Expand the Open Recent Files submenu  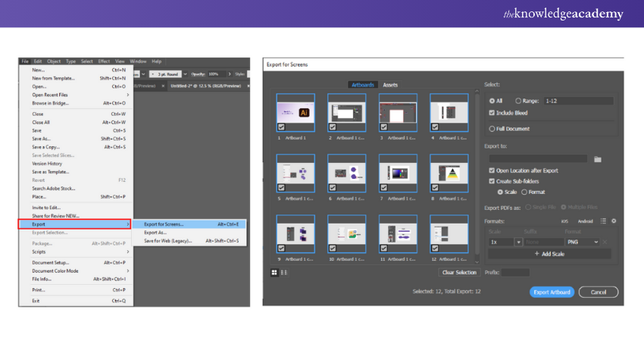tap(127, 95)
